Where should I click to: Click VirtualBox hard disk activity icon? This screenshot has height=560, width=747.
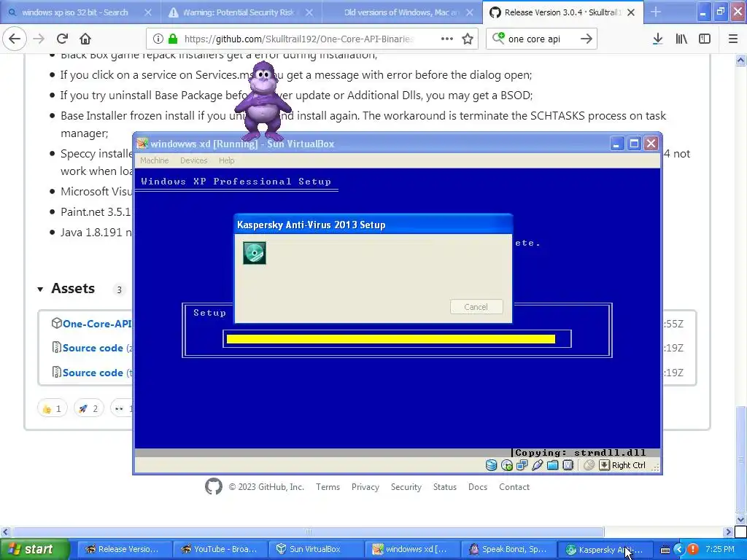491,465
